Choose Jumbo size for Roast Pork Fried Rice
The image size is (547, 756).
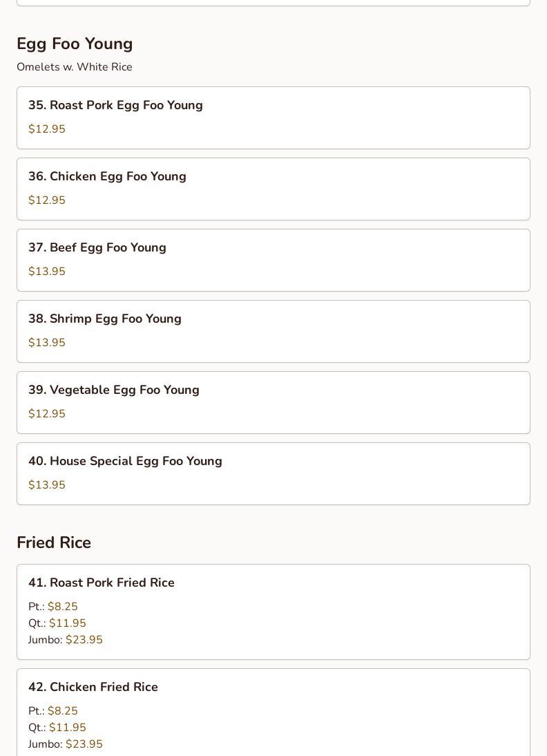pos(84,640)
